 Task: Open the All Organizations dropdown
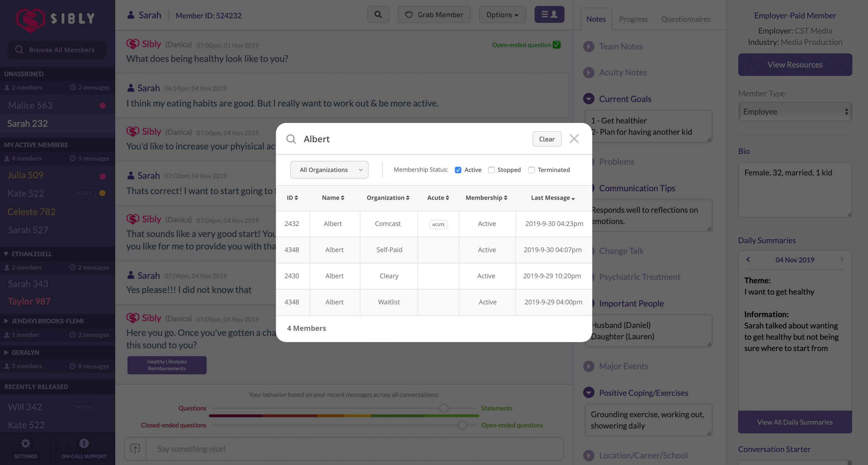tap(329, 170)
